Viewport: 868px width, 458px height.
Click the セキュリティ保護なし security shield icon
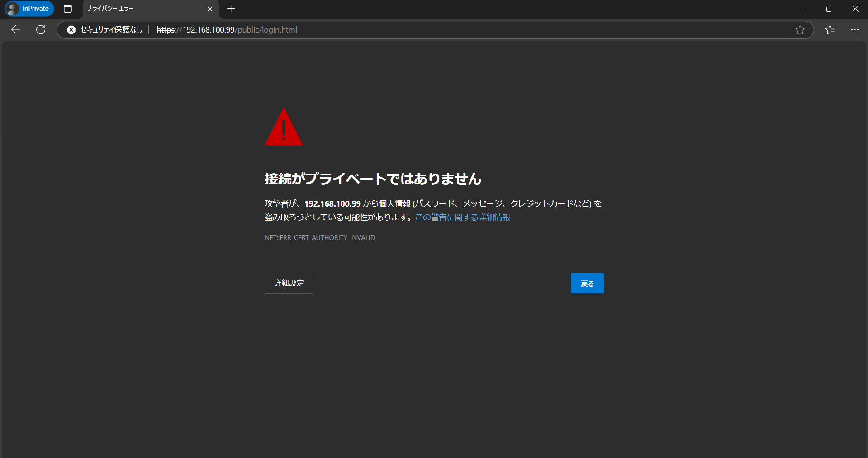coord(71,30)
